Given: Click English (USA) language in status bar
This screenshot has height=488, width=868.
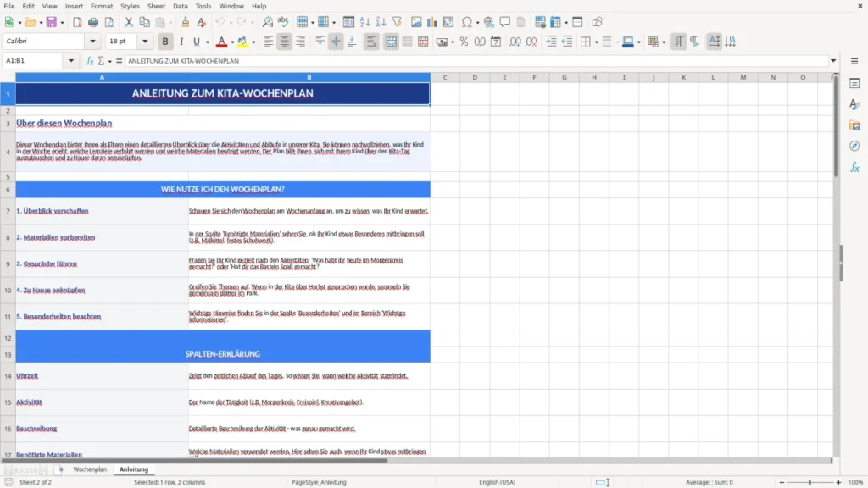Looking at the screenshot, I should click(497, 482).
